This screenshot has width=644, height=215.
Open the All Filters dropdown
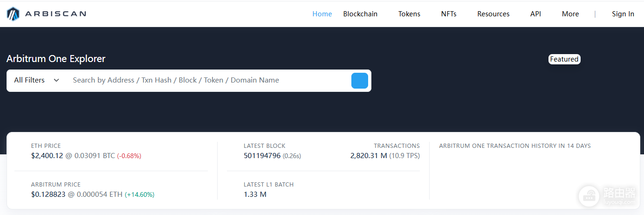pos(37,80)
